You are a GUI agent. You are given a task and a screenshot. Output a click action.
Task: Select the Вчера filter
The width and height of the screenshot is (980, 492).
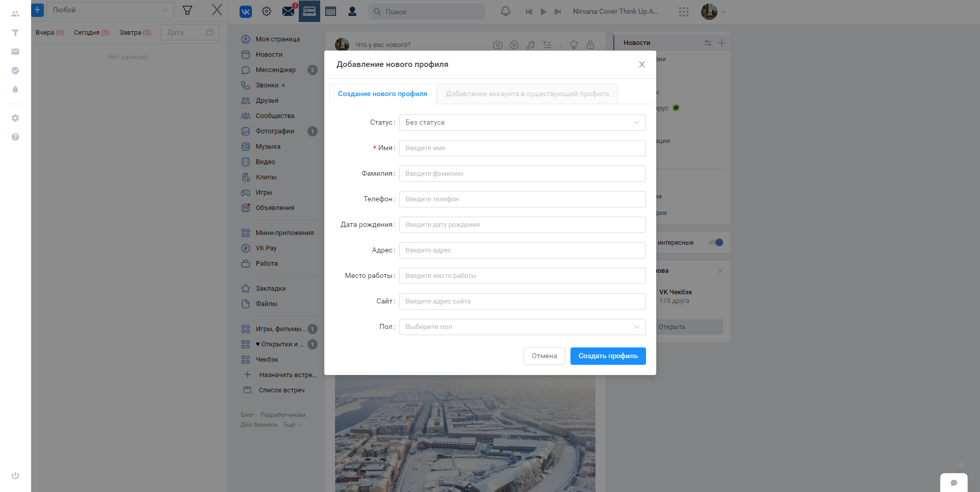pyautogui.click(x=50, y=33)
